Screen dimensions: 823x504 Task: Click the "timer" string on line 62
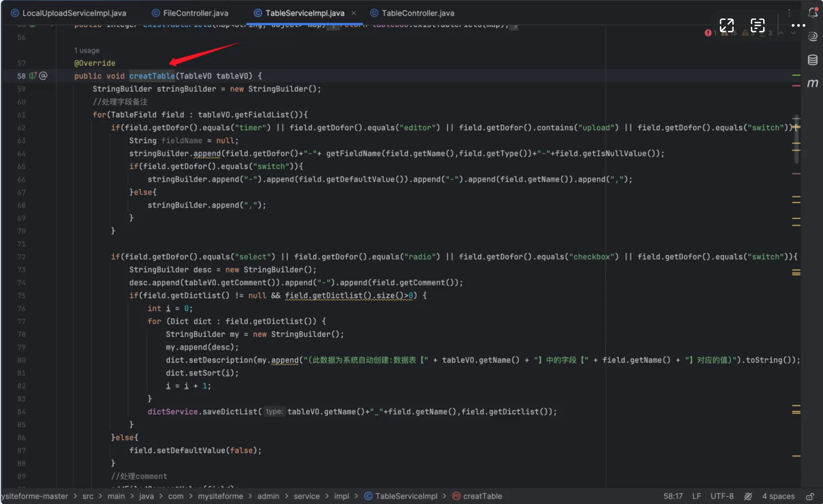point(252,128)
